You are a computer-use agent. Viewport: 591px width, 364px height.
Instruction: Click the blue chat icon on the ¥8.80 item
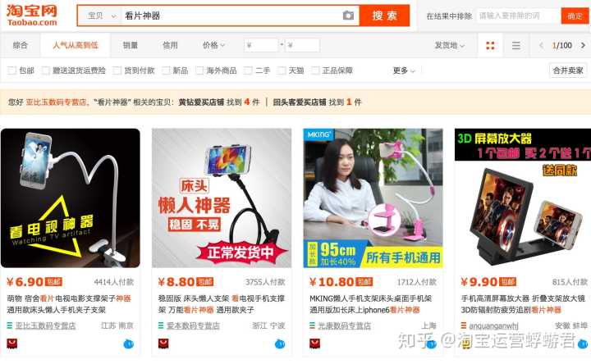pyautogui.click(x=280, y=344)
